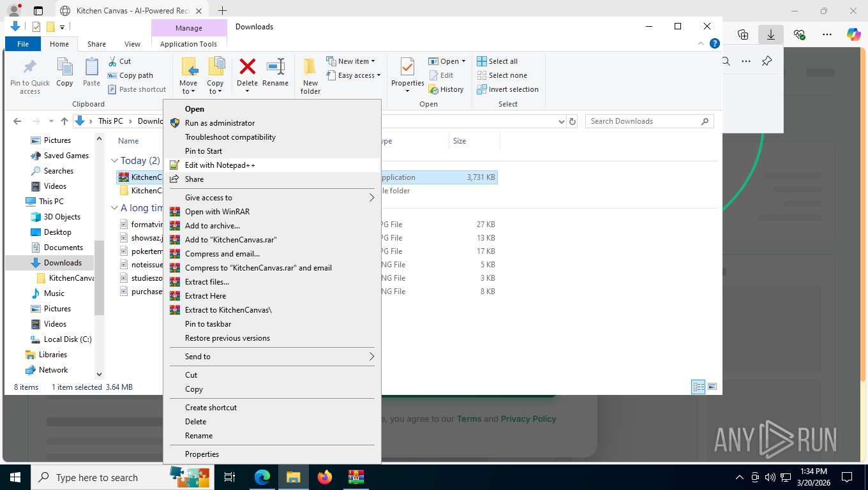Screen dimensions: 868x490
Task: Select Run as administrator menu entry
Action: (272, 123)
